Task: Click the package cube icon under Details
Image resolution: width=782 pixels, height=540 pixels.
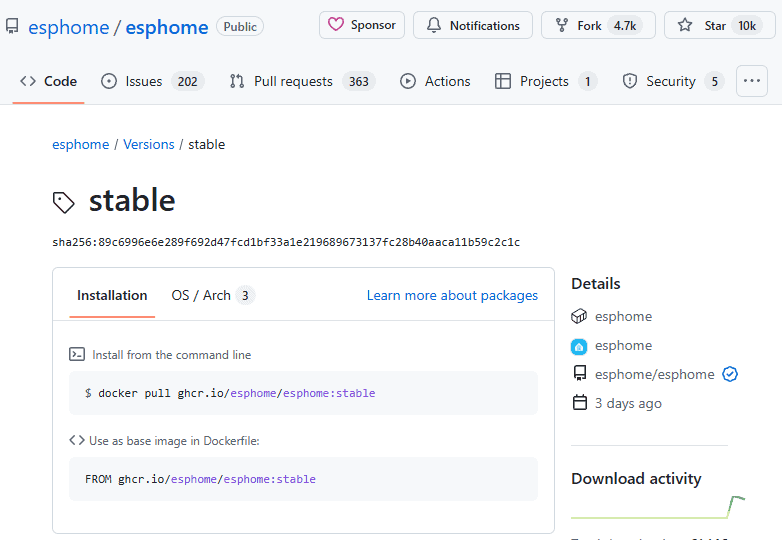Action: [579, 317]
